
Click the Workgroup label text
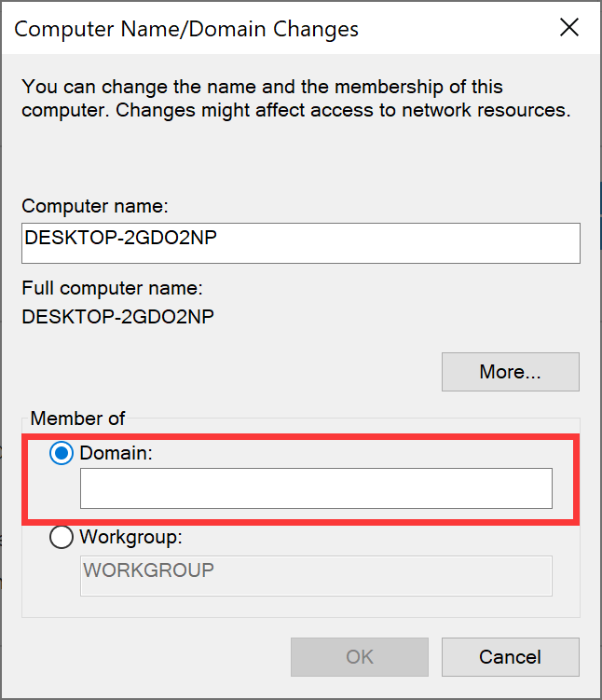(x=130, y=537)
